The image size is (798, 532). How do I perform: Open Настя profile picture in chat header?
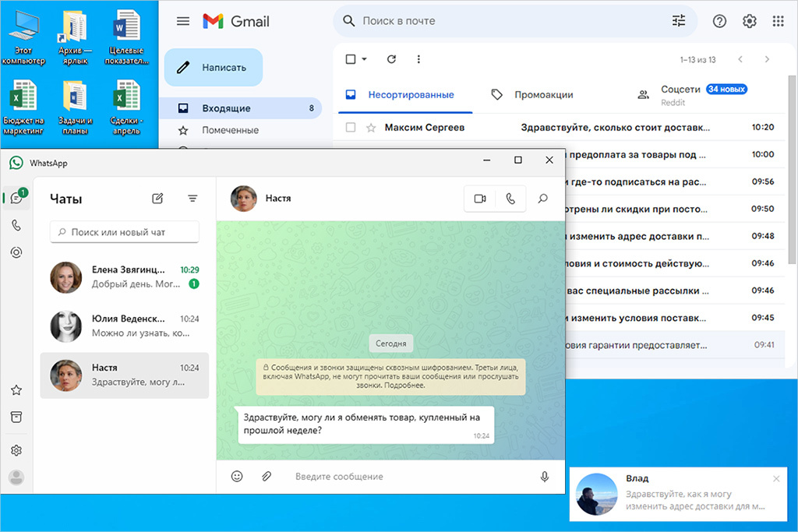click(x=244, y=199)
